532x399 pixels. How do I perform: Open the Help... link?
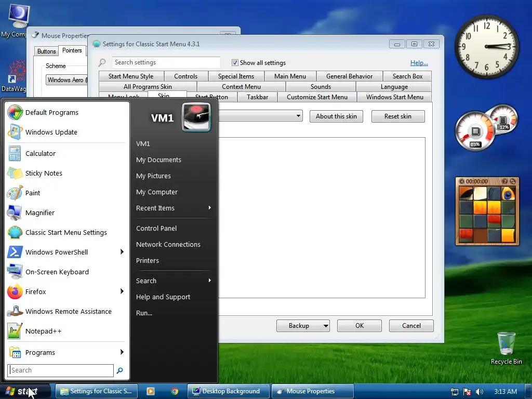coord(419,63)
